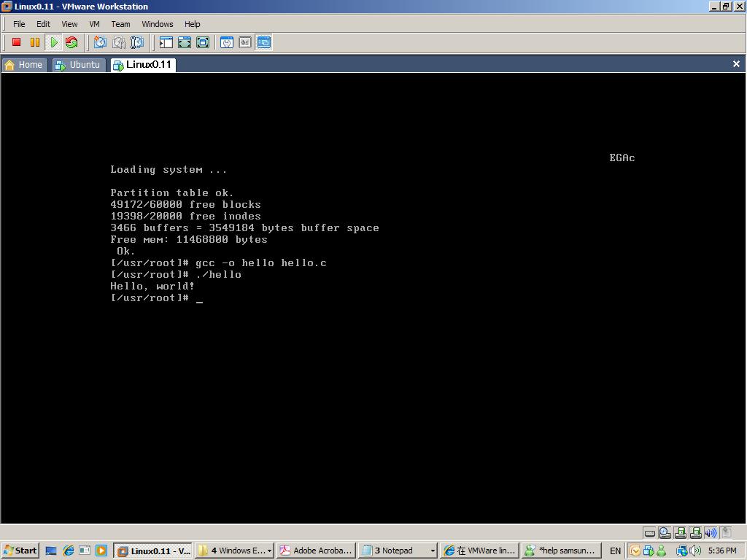
Task: Open Adobe Acrobat from the taskbar
Action: pos(316,551)
